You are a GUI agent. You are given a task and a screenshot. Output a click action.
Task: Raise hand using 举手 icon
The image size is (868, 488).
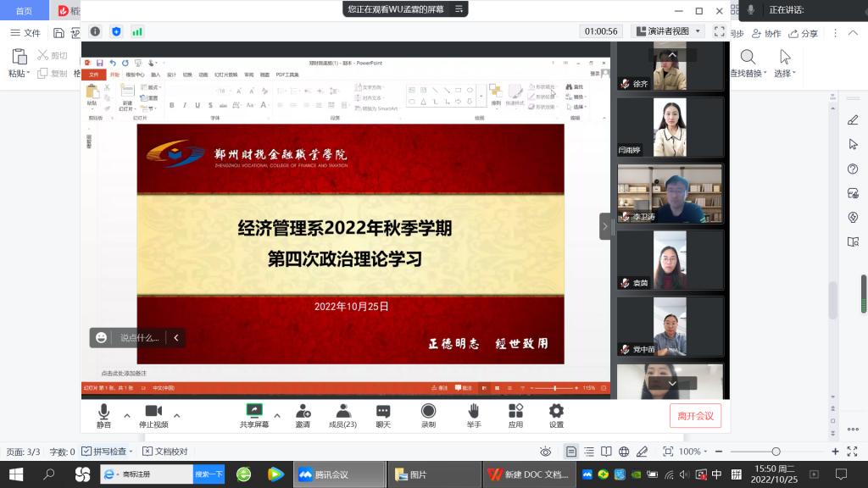pyautogui.click(x=473, y=415)
